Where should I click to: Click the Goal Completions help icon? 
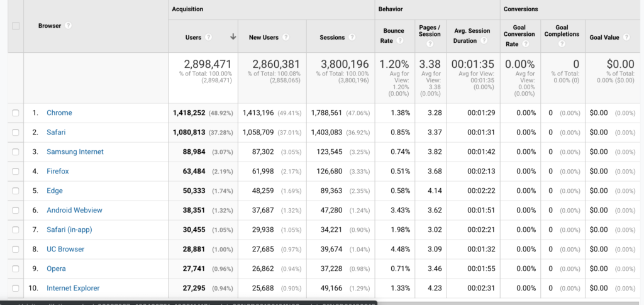[x=562, y=43]
